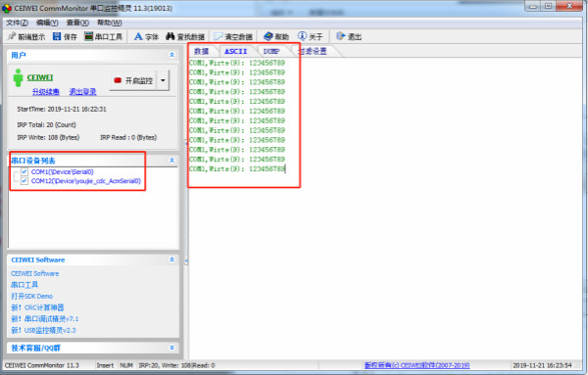The height and width of the screenshot is (375, 588).
Task: Open the 串口工具 link in sidebar
Action: [x=24, y=285]
